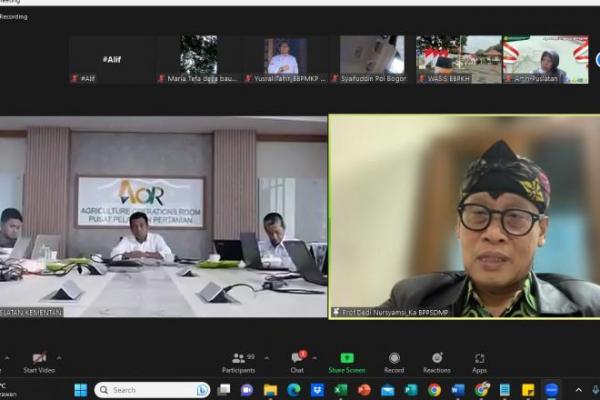This screenshot has width=600, height=400.
Task: Select the Yusral Tahir participant thumbnail
Action: (285, 60)
